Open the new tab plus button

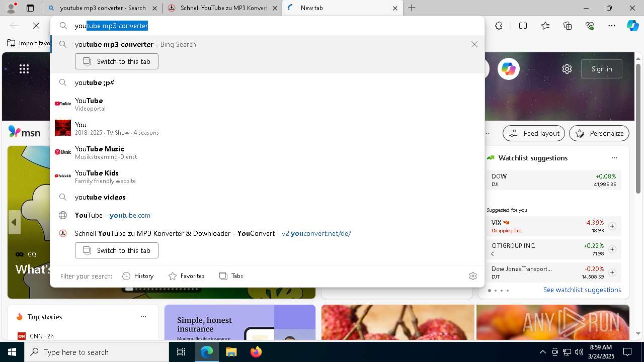pos(412,8)
